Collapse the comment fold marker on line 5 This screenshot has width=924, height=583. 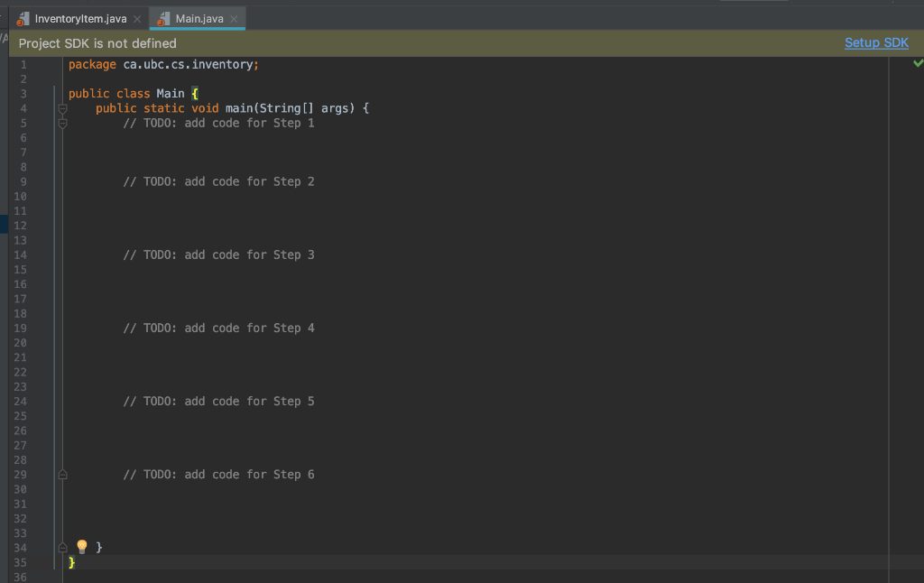[x=62, y=124]
